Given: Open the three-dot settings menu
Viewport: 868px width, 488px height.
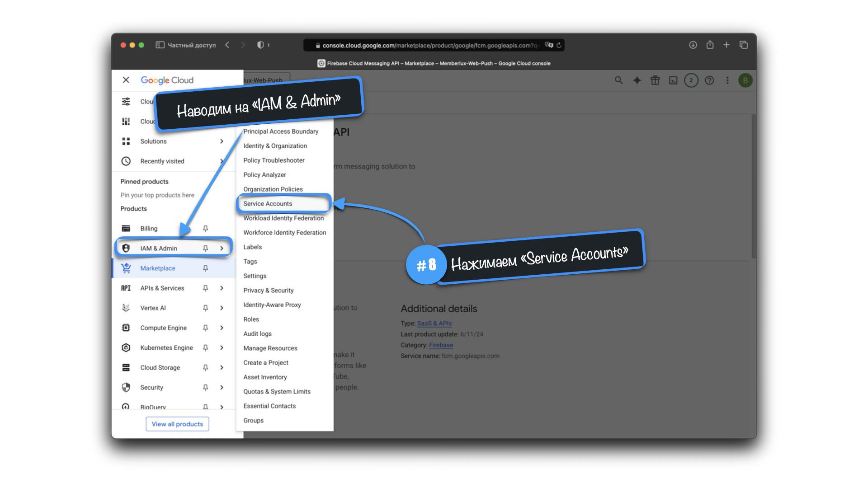Looking at the screenshot, I should pos(727,80).
